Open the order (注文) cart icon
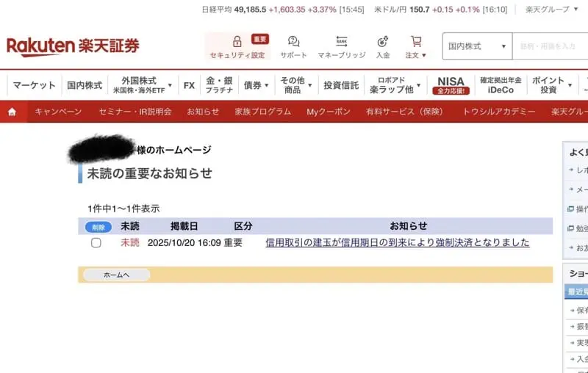Image resolution: width=588 pixels, height=373 pixels. point(416,42)
